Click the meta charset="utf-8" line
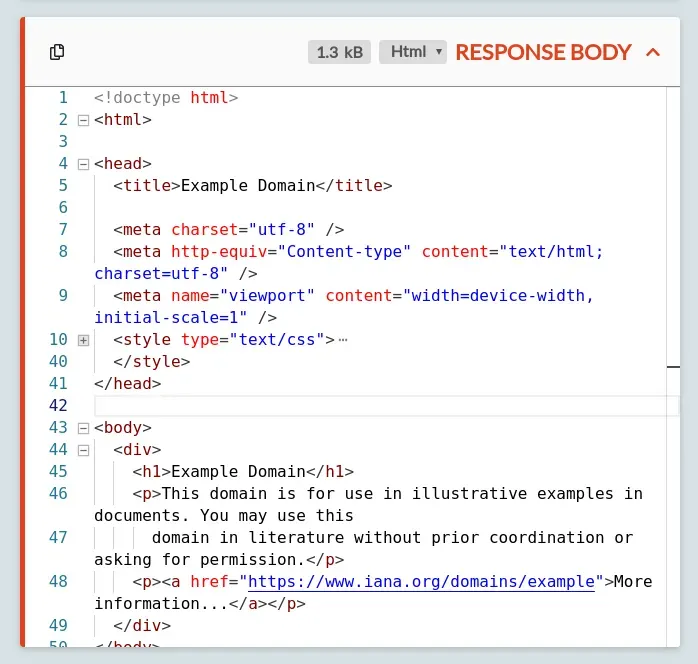 pos(228,230)
